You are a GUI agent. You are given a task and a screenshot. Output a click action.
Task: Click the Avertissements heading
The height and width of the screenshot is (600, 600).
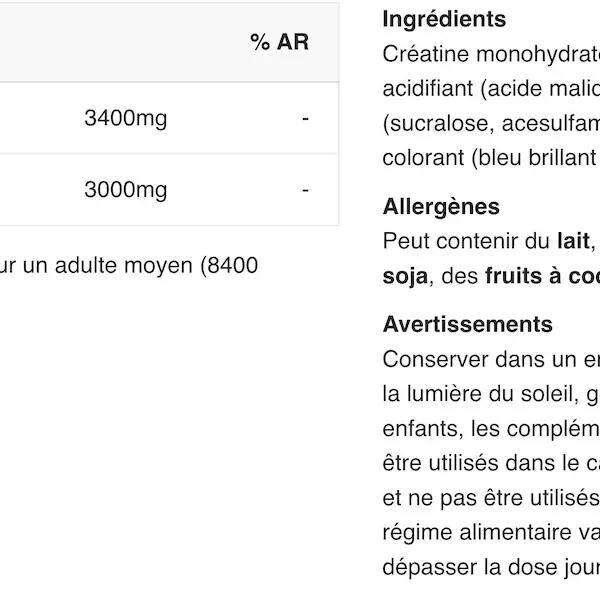[x=467, y=324]
